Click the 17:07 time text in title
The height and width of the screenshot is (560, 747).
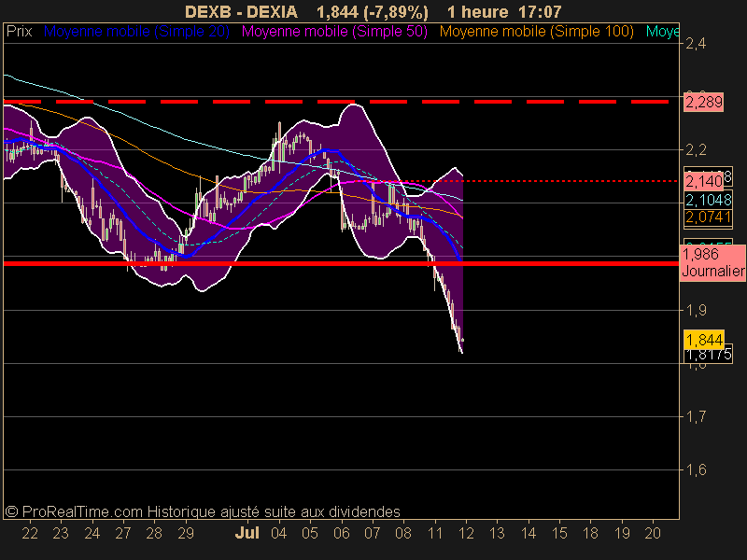(540, 11)
